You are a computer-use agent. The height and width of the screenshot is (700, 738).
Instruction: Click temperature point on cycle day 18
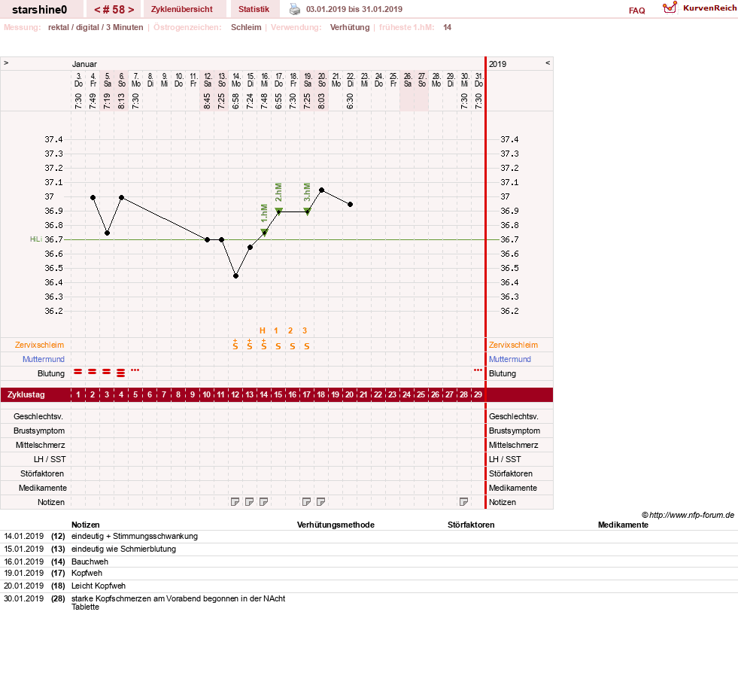pyautogui.click(x=321, y=190)
